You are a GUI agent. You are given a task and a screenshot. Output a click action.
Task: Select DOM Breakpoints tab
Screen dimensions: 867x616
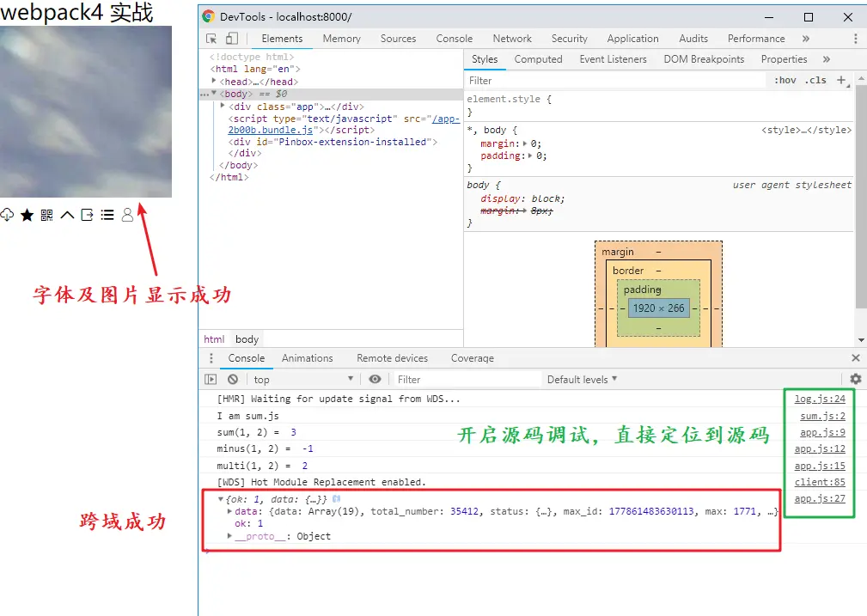coord(704,59)
